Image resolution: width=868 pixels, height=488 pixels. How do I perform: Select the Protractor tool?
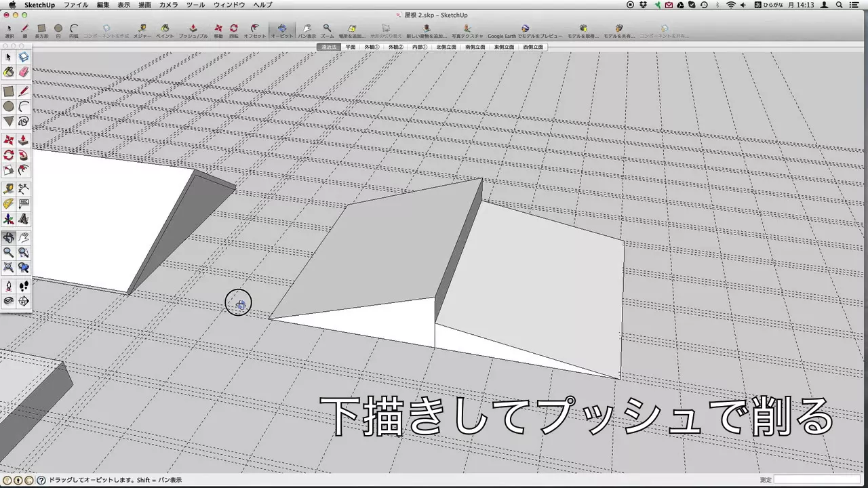[x=9, y=203]
